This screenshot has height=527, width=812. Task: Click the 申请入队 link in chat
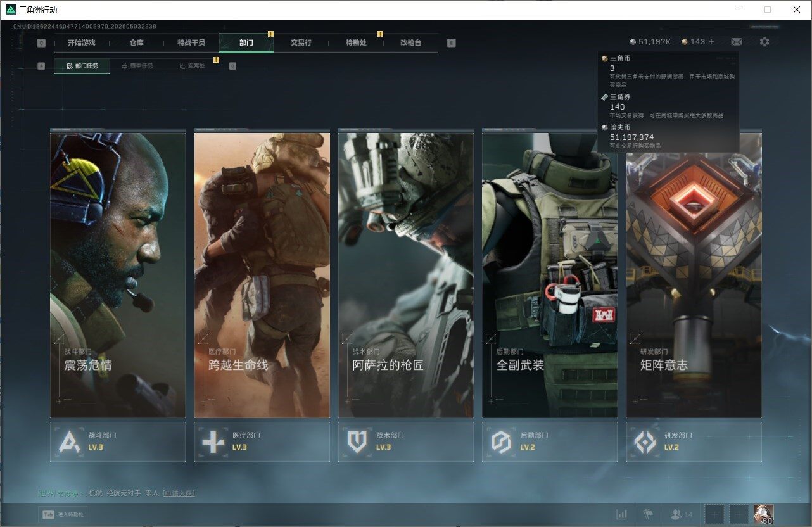coord(179,493)
